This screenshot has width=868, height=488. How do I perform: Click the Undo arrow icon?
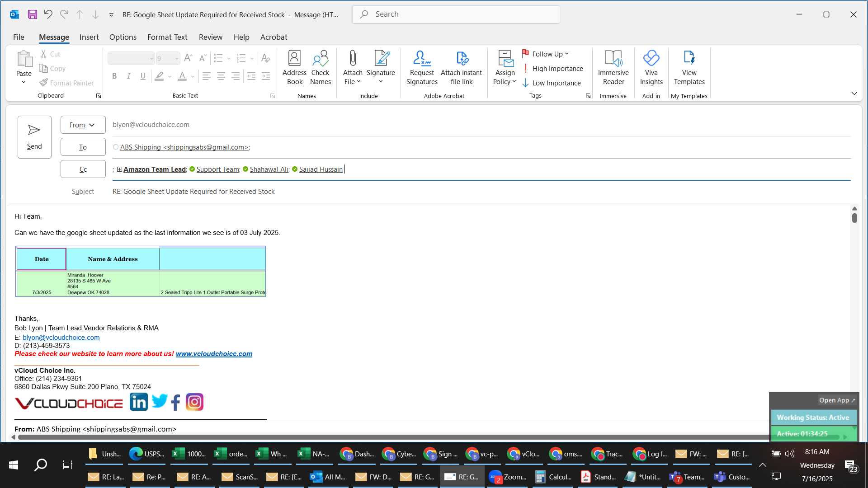[48, 14]
